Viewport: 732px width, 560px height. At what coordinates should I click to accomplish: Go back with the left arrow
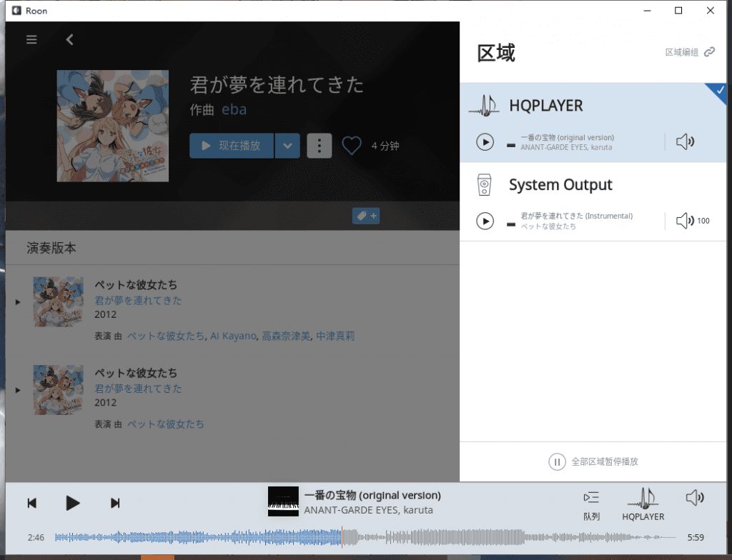(69, 40)
